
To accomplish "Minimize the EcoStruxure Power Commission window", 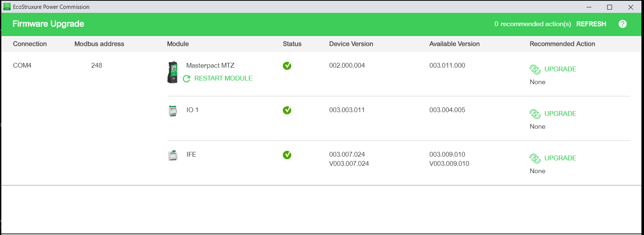I will (x=589, y=7).
